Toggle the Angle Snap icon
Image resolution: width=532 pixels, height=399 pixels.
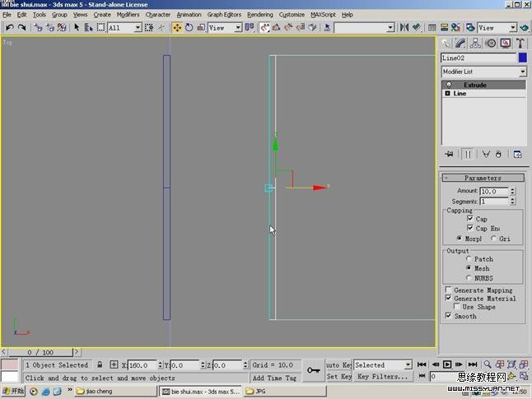277,27
